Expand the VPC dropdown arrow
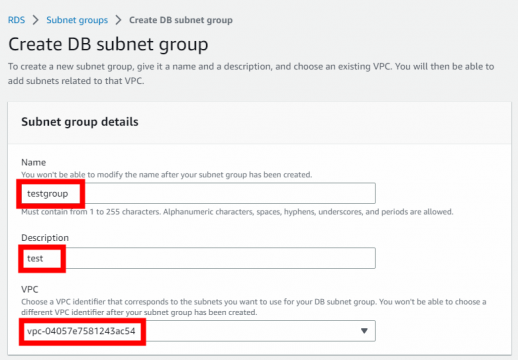The image size is (518, 360). [364, 331]
